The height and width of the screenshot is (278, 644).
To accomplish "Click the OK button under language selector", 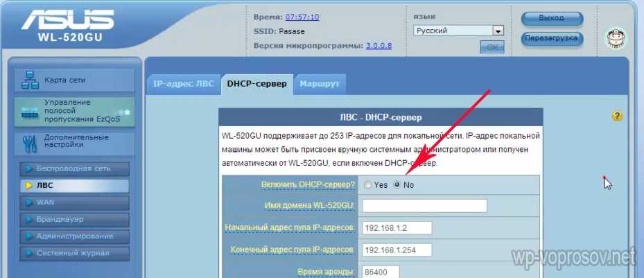I will coord(492,48).
